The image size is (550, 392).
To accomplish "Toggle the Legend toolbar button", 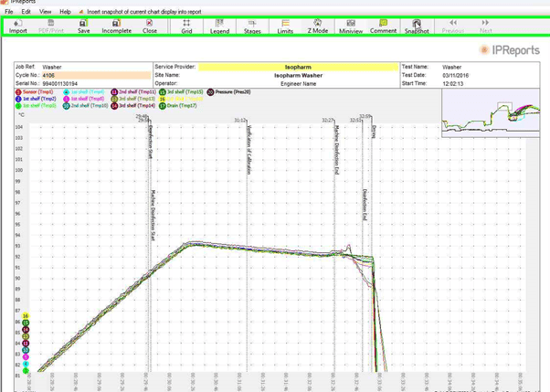I will coord(219,26).
